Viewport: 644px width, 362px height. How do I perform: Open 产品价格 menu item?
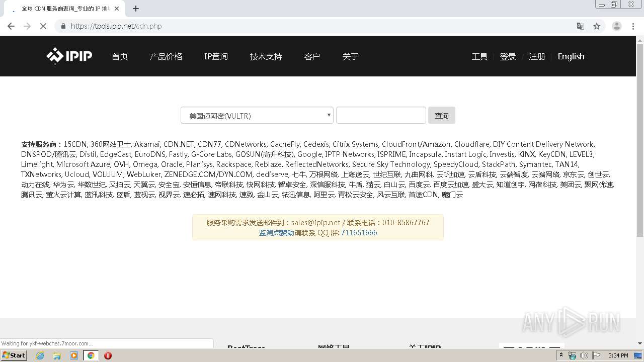(166, 56)
